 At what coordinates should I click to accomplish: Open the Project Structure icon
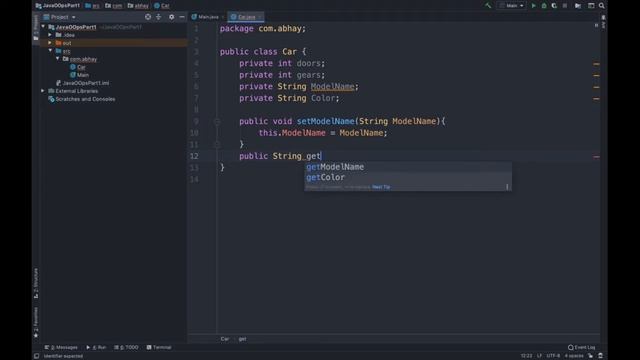(578, 6)
